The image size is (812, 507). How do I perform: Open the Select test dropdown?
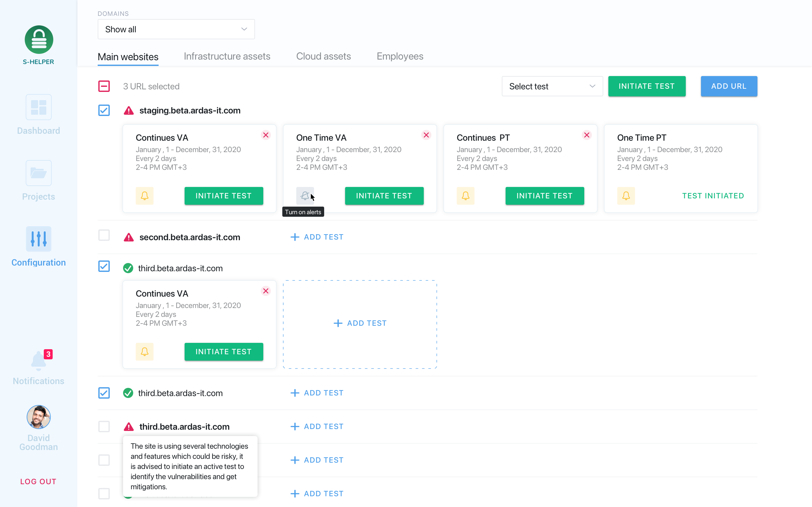(x=551, y=87)
